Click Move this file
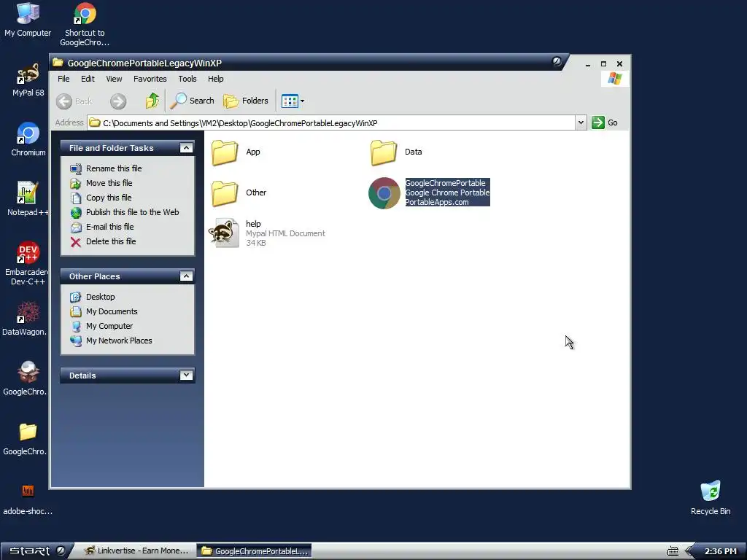Screen dimensions: 747x560 click(109, 183)
